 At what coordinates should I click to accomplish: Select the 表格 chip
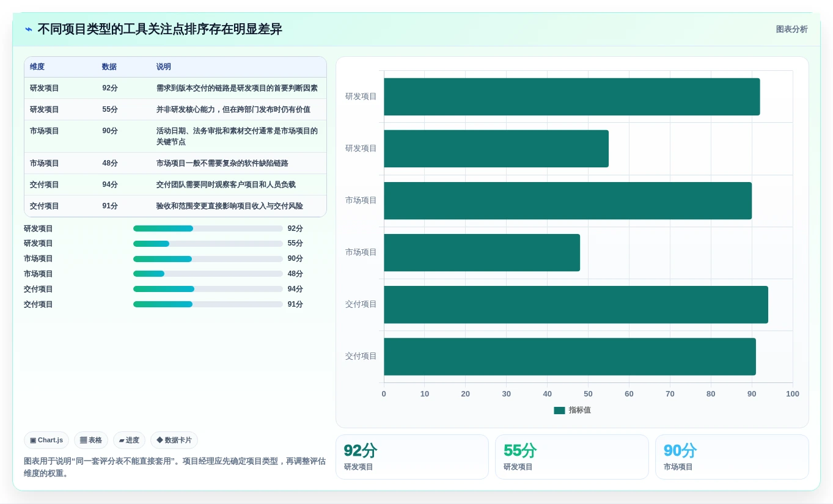click(x=91, y=440)
